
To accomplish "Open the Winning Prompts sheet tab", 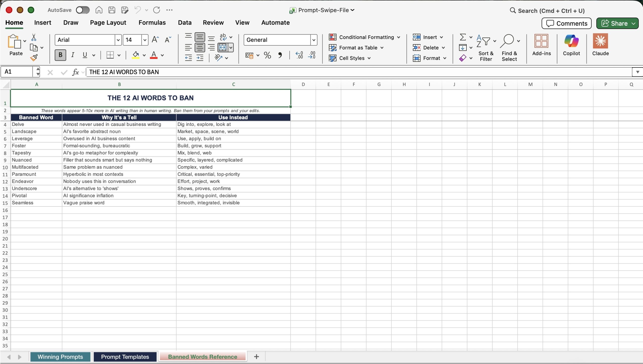I will (60, 357).
